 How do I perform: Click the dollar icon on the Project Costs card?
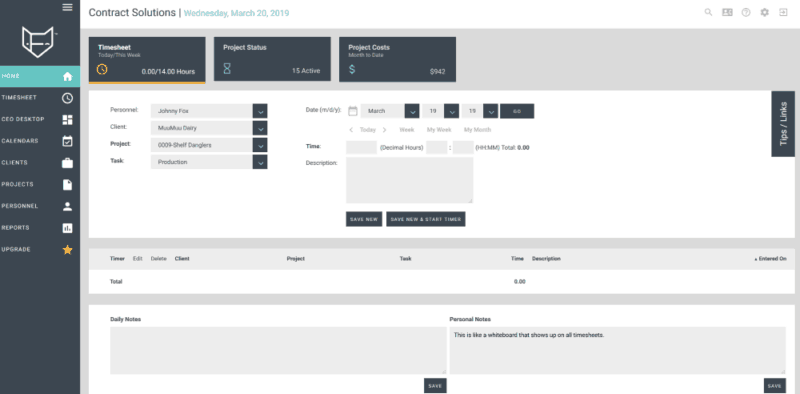tap(352, 69)
